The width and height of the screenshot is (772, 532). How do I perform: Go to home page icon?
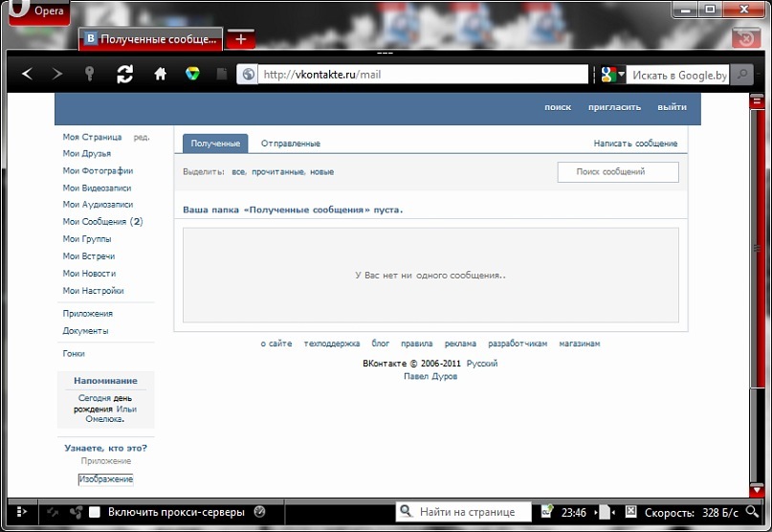click(160, 75)
